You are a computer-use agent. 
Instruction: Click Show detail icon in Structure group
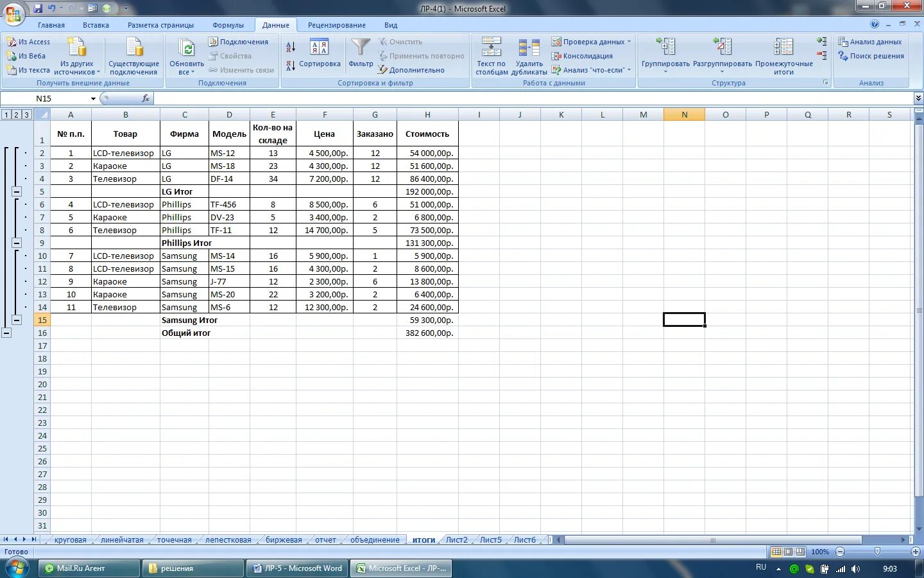click(821, 41)
